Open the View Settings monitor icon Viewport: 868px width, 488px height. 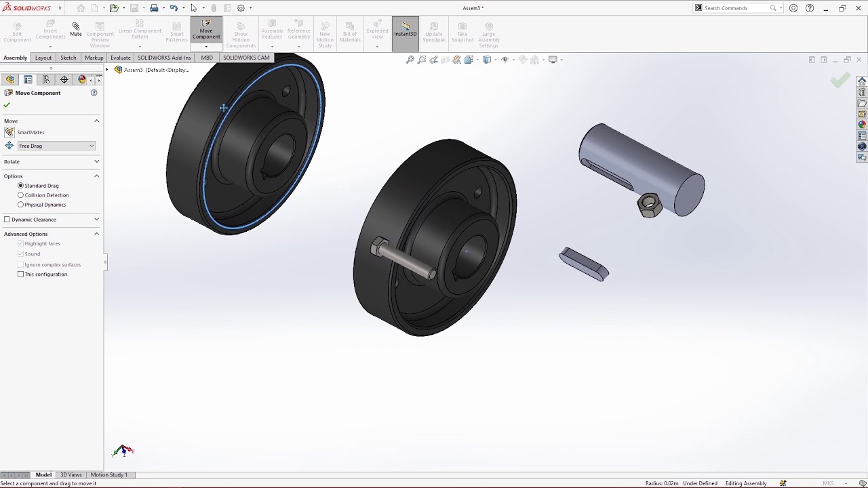click(x=553, y=60)
